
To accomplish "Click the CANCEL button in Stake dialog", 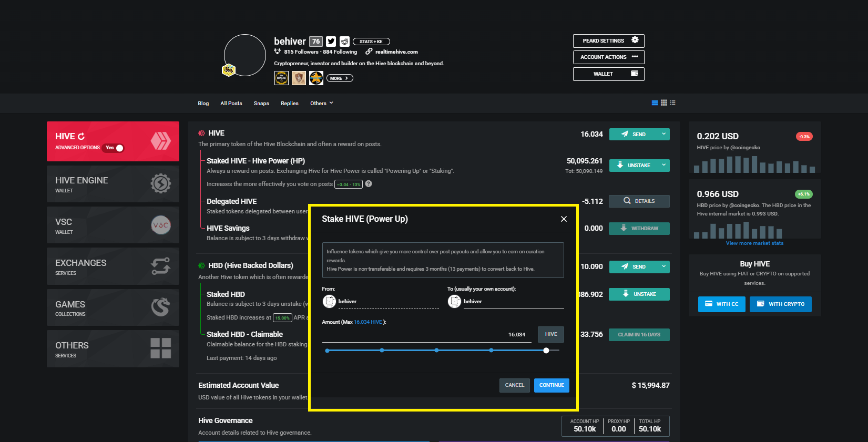I will [515, 385].
